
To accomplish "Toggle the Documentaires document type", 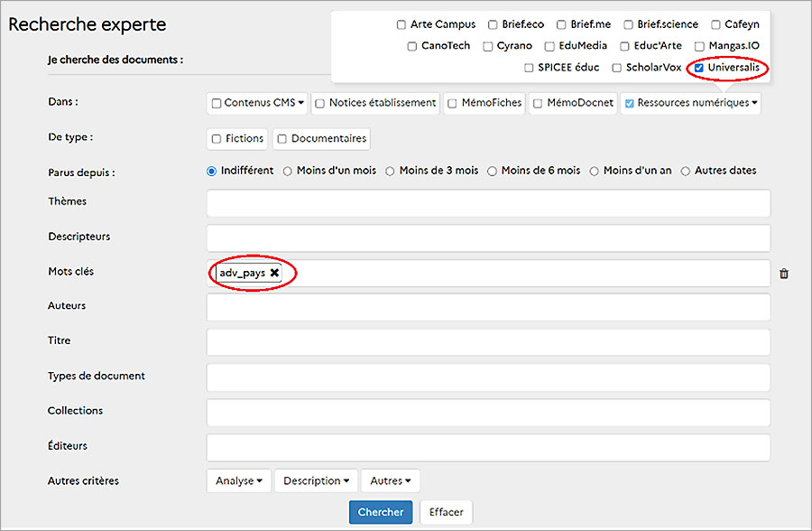I will point(282,139).
